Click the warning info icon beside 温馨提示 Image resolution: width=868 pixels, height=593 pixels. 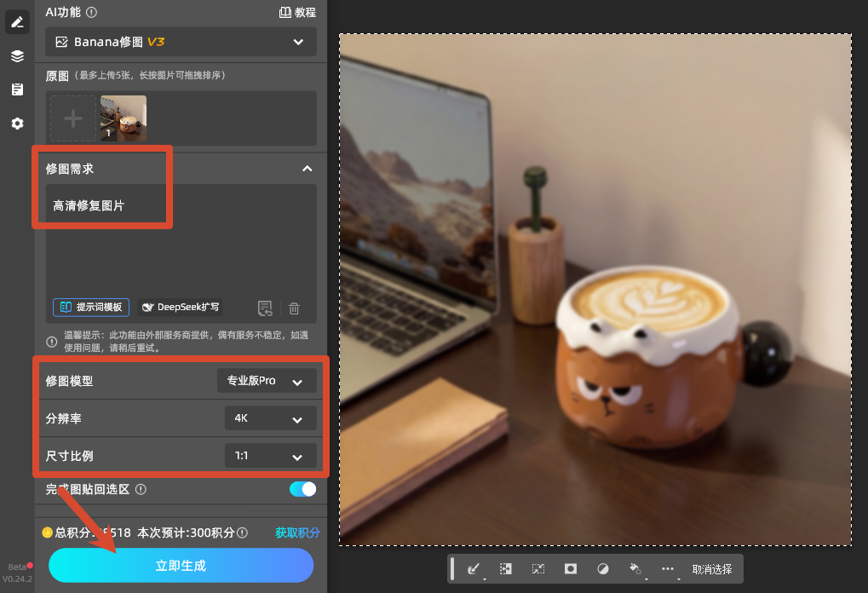pos(51,342)
